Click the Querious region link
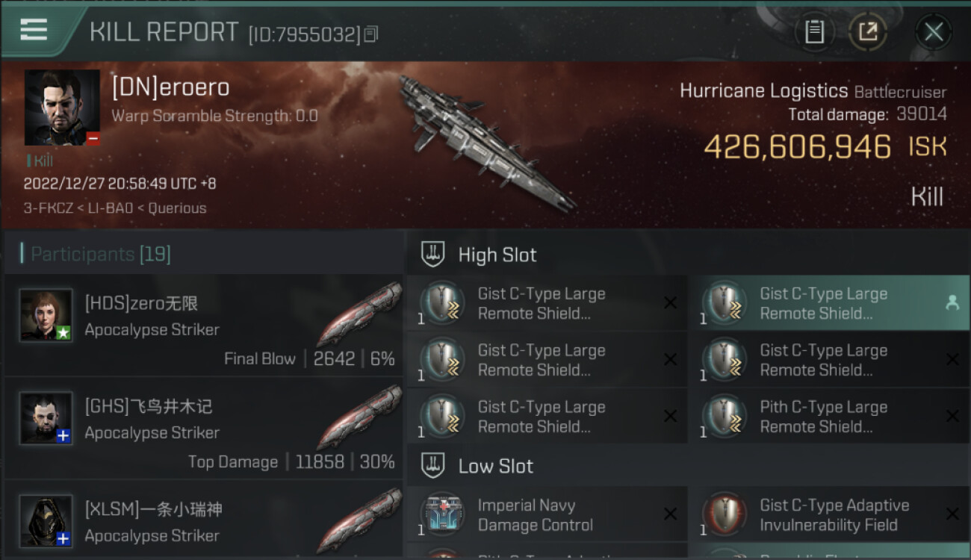Screen dimensions: 971x560 click(177, 208)
